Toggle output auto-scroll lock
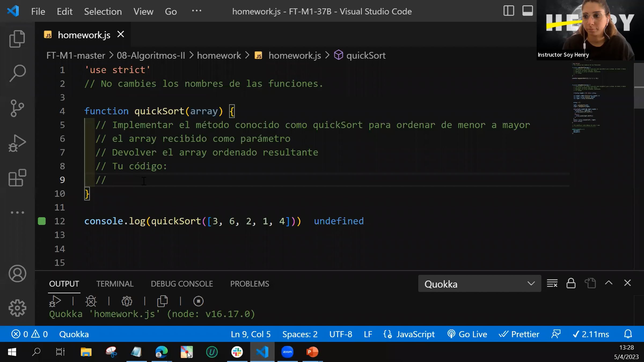Viewport: 644px width, 362px height. click(571, 283)
